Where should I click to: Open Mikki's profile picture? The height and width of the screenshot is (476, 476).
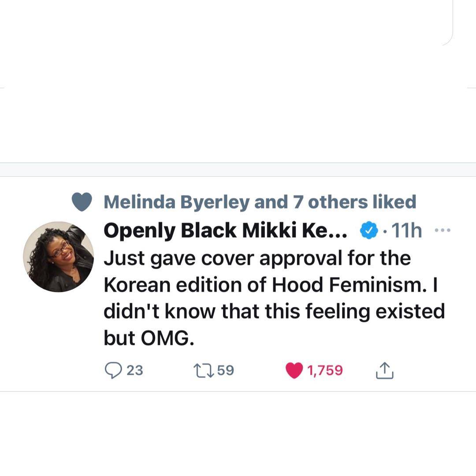[x=58, y=257]
